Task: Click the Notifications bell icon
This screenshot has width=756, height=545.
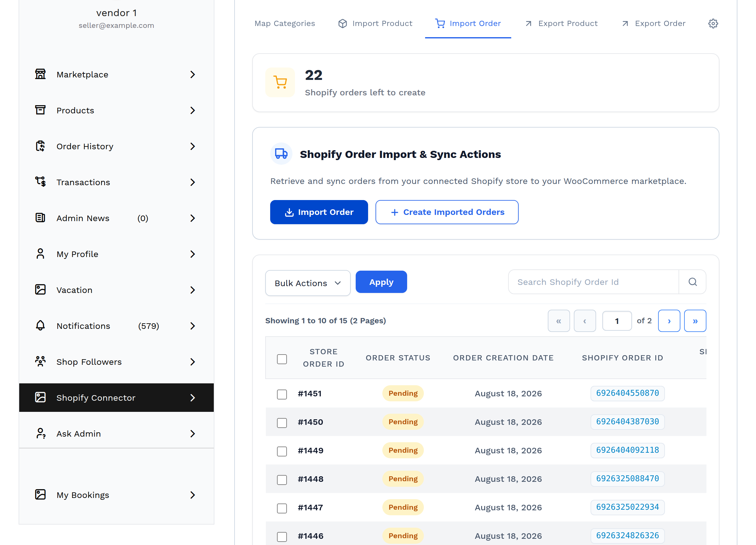Action: click(40, 325)
